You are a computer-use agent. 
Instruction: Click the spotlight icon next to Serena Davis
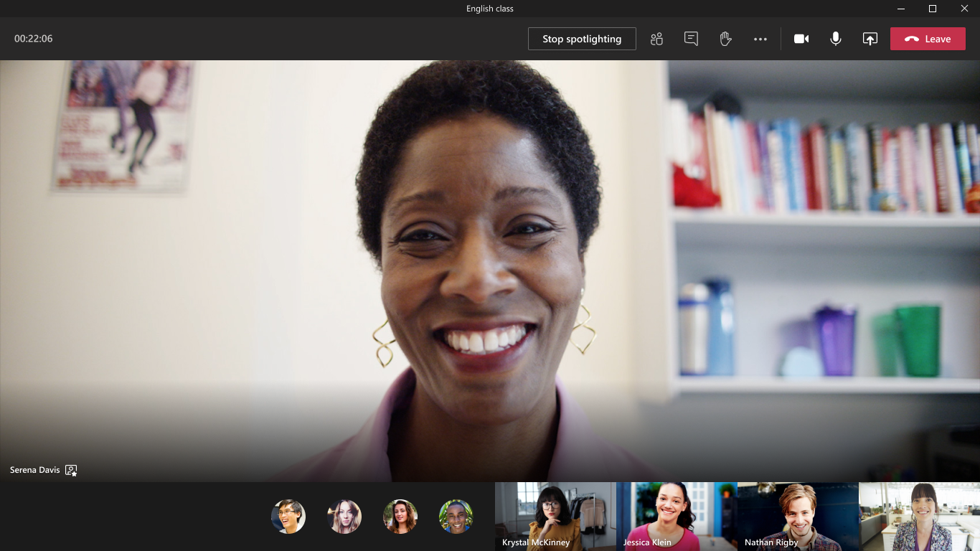pos(71,470)
